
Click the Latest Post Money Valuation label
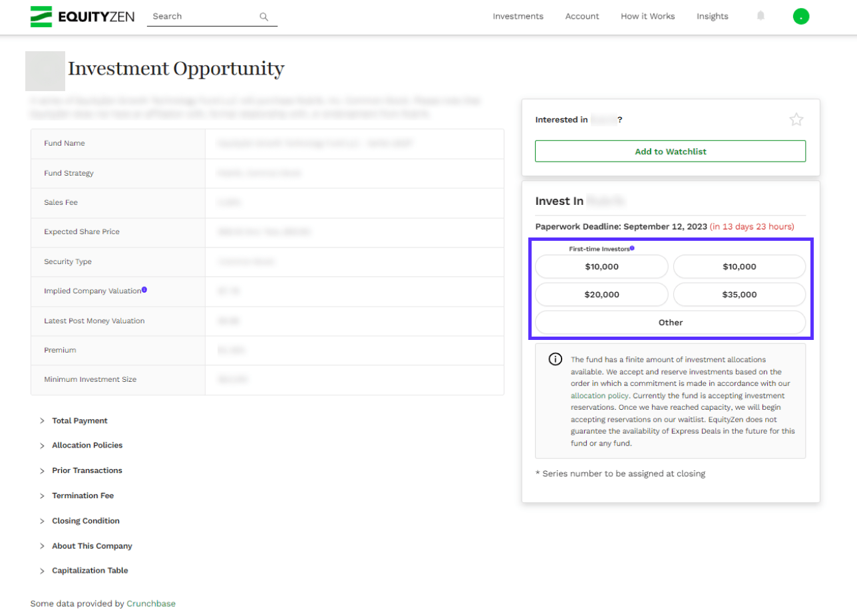[x=94, y=321]
